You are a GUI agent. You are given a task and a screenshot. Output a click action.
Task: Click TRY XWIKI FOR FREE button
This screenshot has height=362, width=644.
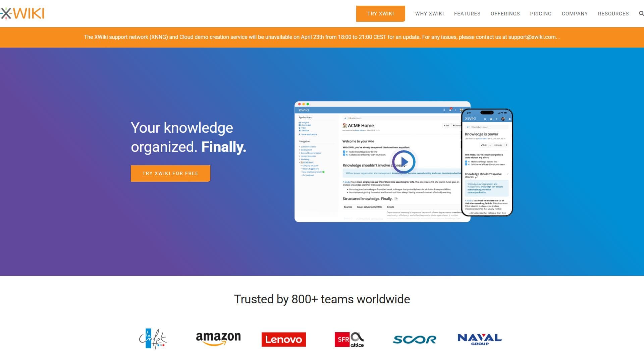point(170,173)
